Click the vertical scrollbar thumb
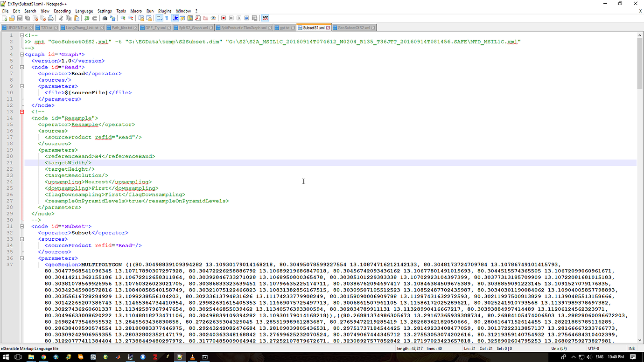Viewport: 644px width, 362px height. (640, 63)
